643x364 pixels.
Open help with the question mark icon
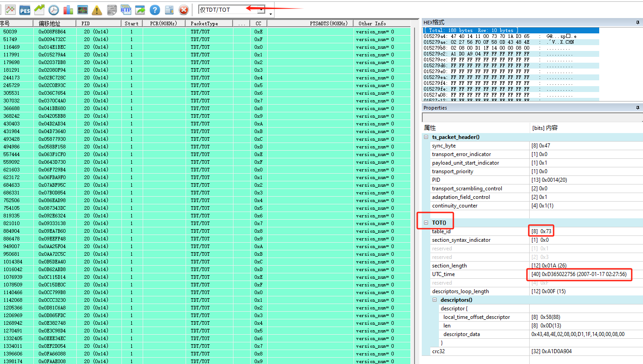coord(155,9)
